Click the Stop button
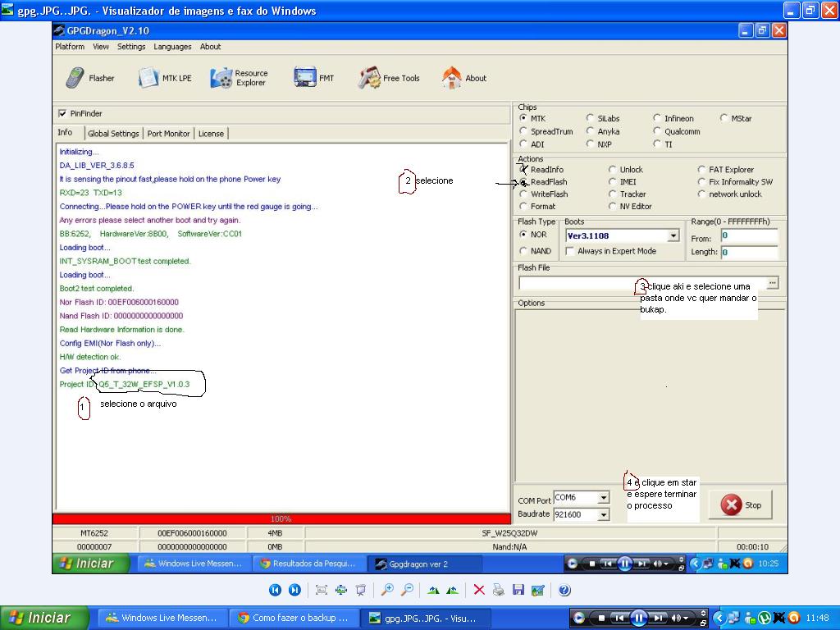 coord(741,504)
